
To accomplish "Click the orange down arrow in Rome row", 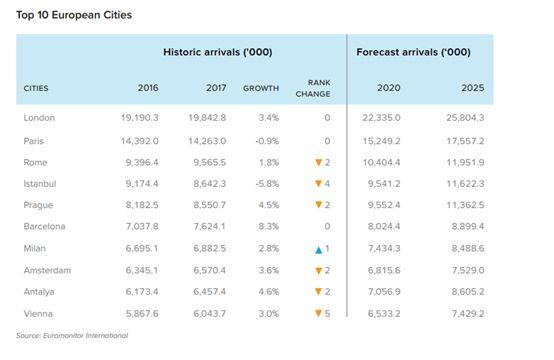I will (x=318, y=163).
